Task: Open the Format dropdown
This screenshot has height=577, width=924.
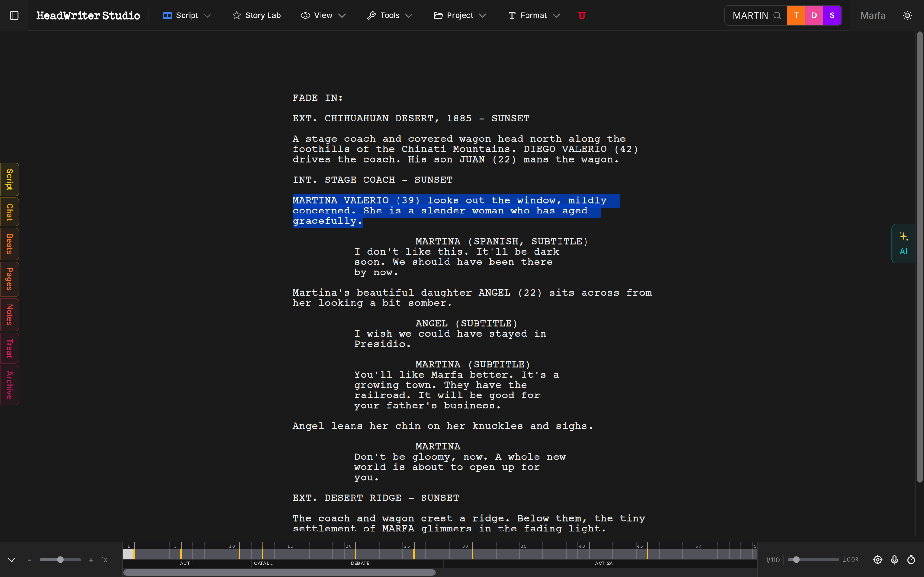Action: [534, 15]
